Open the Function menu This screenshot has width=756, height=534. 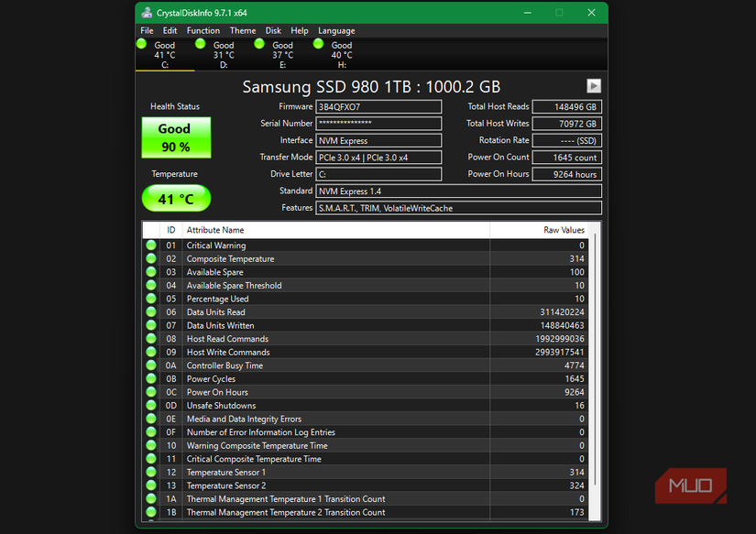203,29
